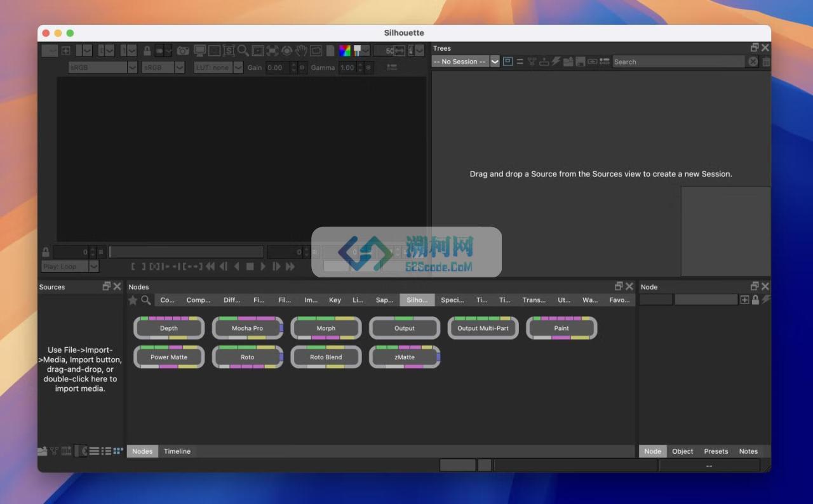The height and width of the screenshot is (504, 813).
Task: Open the Depth node
Action: click(169, 328)
